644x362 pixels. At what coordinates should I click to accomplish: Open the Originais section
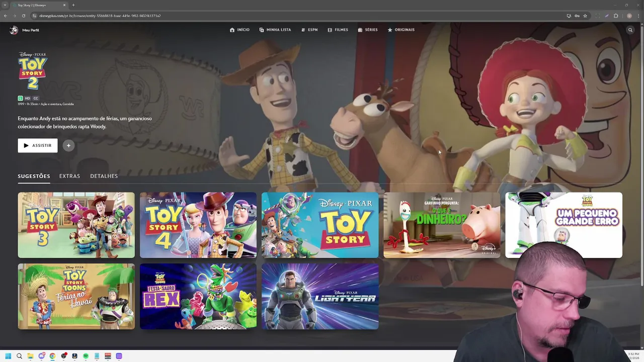coord(401,30)
